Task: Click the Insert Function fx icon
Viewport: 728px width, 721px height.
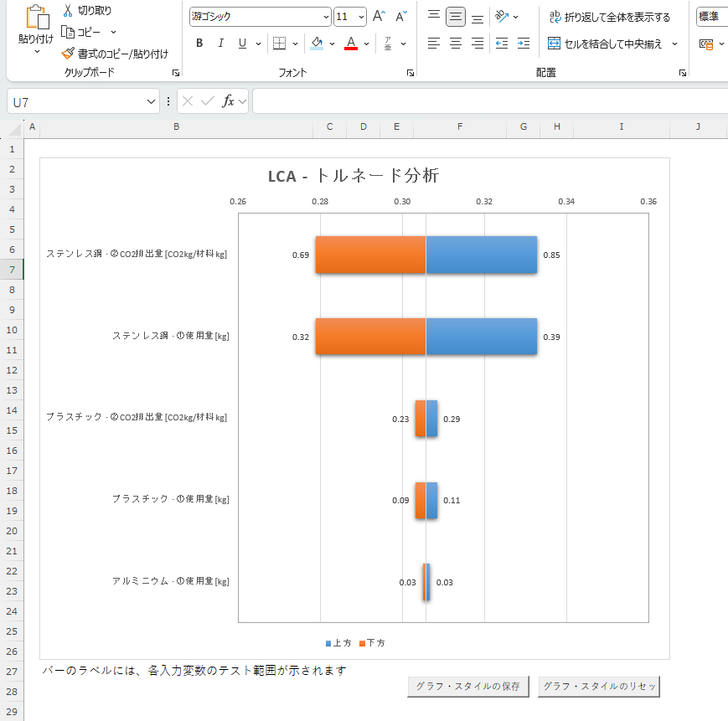Action: point(228,101)
